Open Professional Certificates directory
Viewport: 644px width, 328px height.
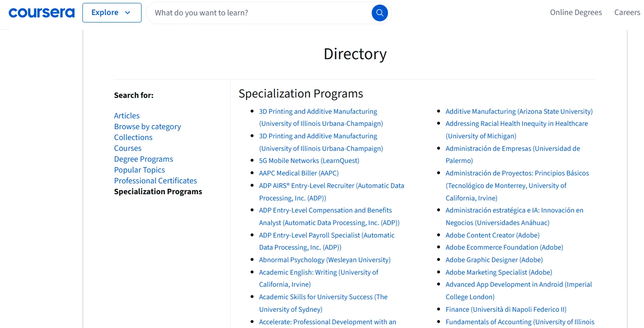pyautogui.click(x=155, y=180)
